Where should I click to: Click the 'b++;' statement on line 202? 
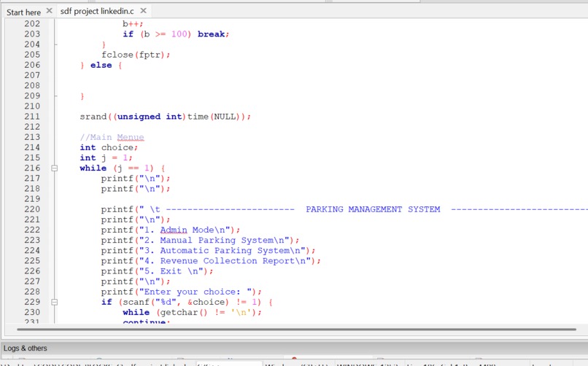coord(133,23)
